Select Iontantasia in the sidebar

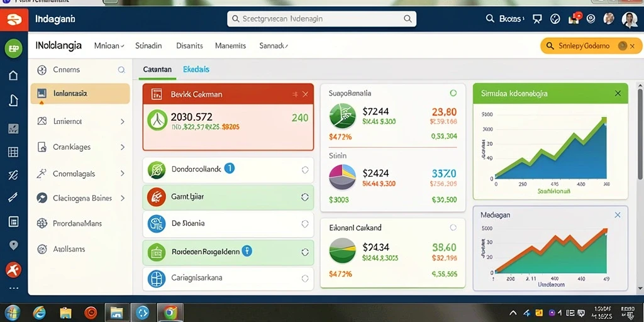point(80,94)
